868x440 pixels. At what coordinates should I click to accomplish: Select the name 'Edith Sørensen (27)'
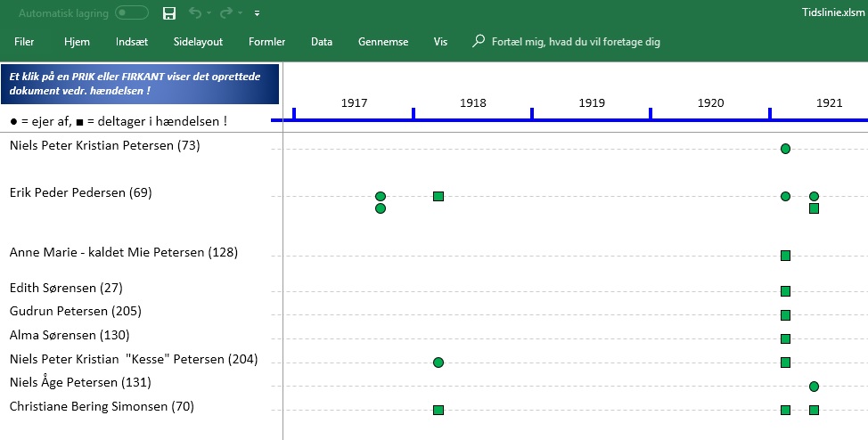(66, 288)
